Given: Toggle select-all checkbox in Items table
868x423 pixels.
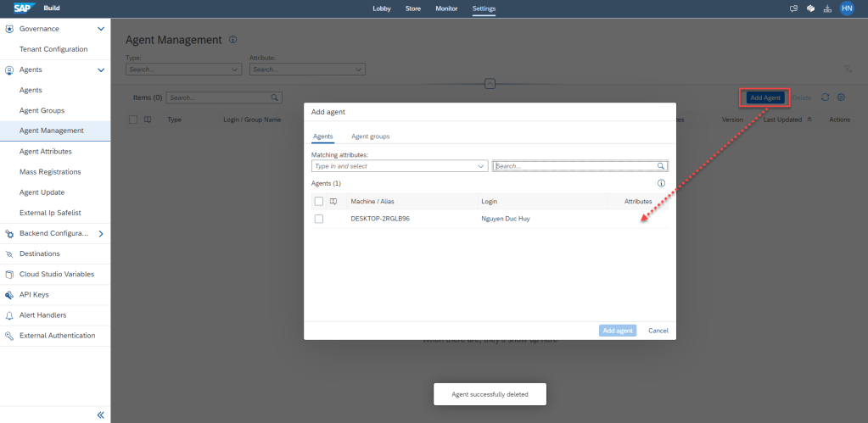Looking at the screenshot, I should click(x=133, y=120).
